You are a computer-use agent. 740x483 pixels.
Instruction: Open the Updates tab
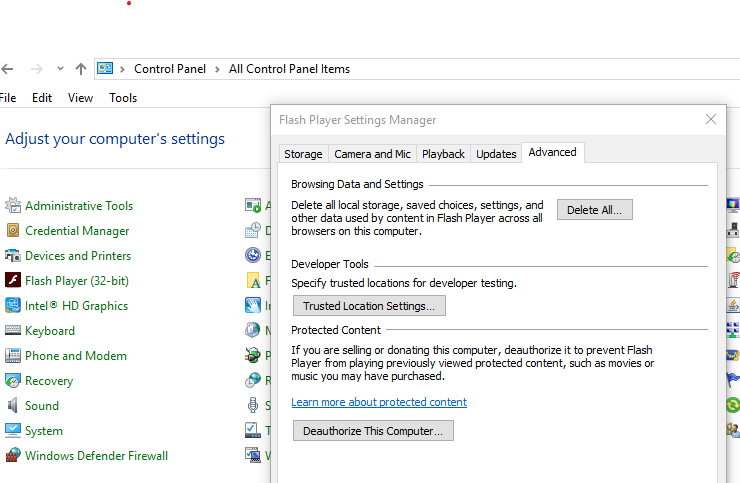[x=496, y=154]
